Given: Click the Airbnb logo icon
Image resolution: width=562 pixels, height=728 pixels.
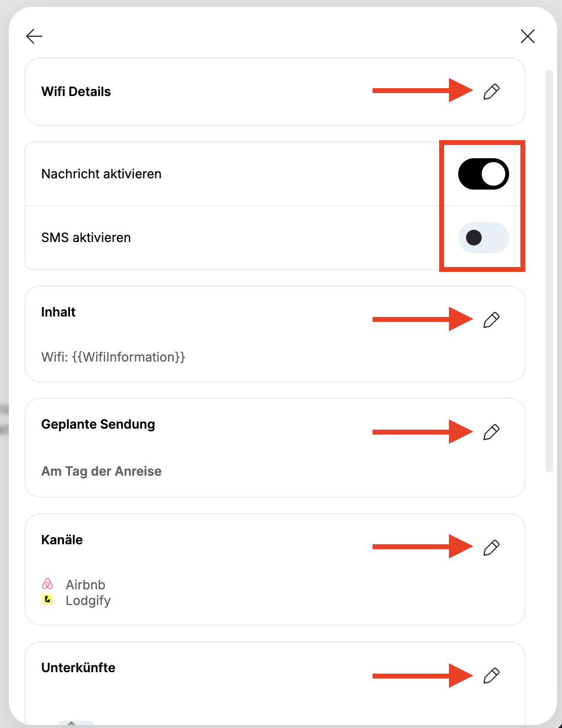Looking at the screenshot, I should (x=47, y=584).
